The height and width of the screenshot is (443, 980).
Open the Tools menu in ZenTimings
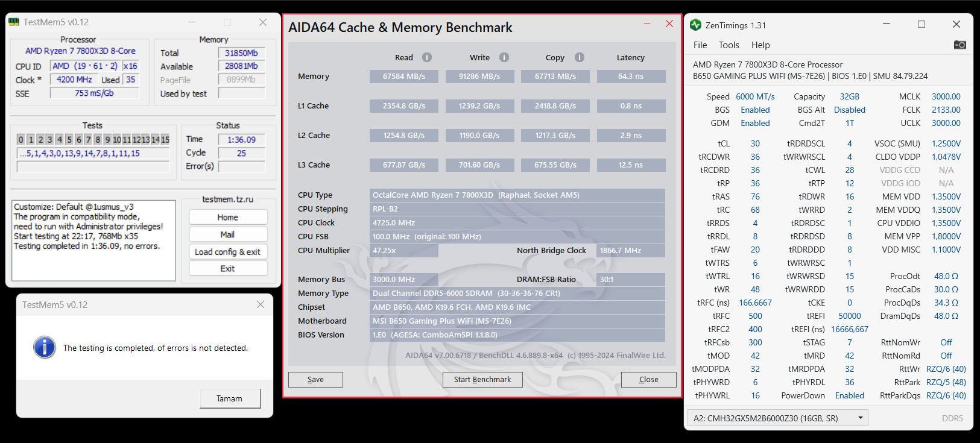729,45
